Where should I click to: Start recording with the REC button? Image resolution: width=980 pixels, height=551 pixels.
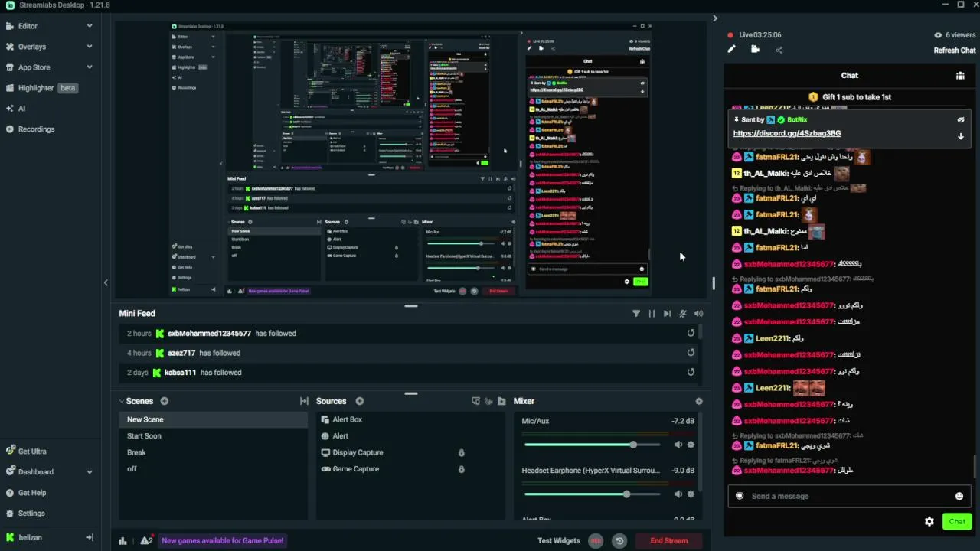[x=596, y=541]
